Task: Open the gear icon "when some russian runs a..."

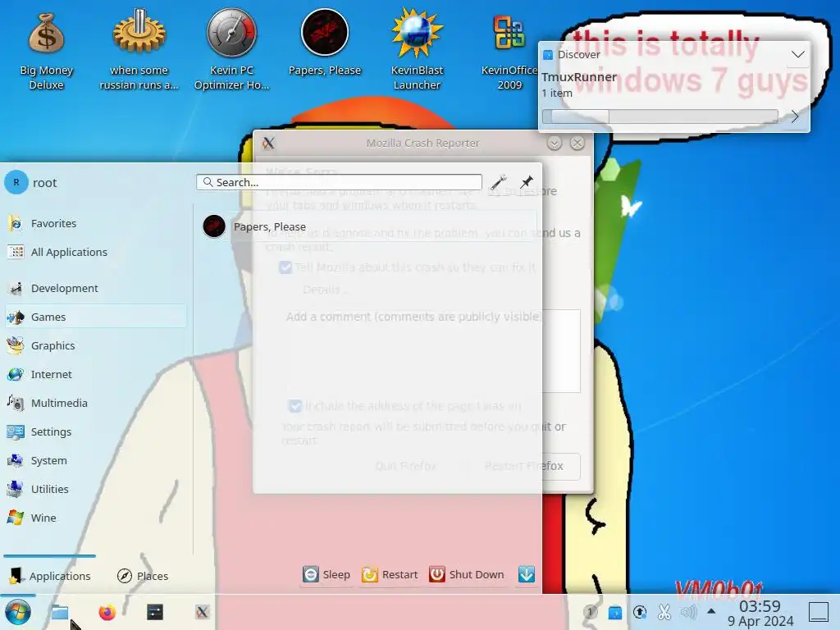Action: [x=139, y=51]
